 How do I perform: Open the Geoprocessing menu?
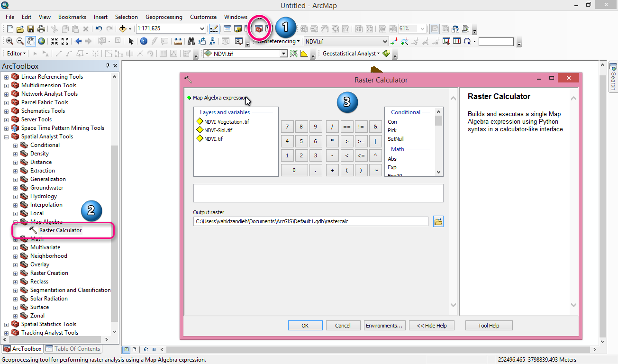[164, 17]
